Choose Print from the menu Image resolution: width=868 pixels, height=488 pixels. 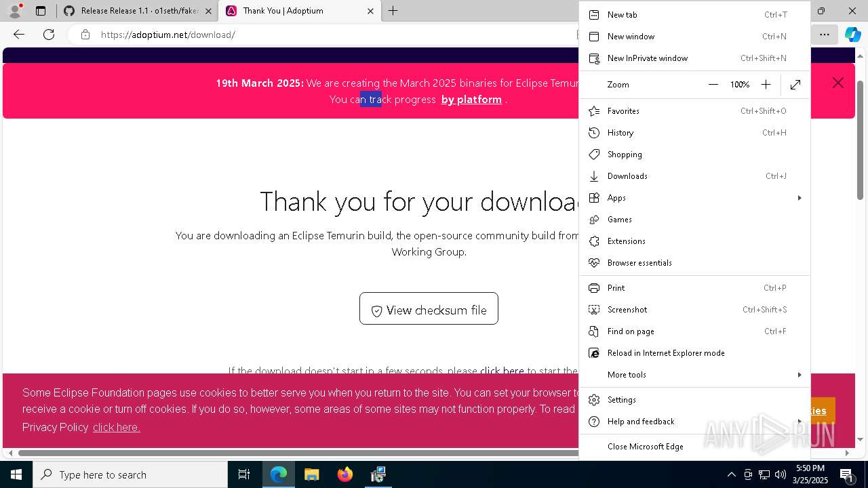[694, 288]
